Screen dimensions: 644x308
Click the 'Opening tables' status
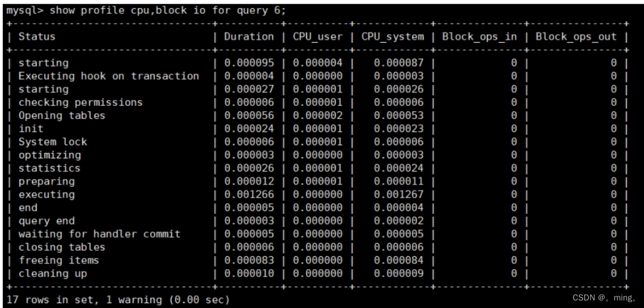click(62, 116)
